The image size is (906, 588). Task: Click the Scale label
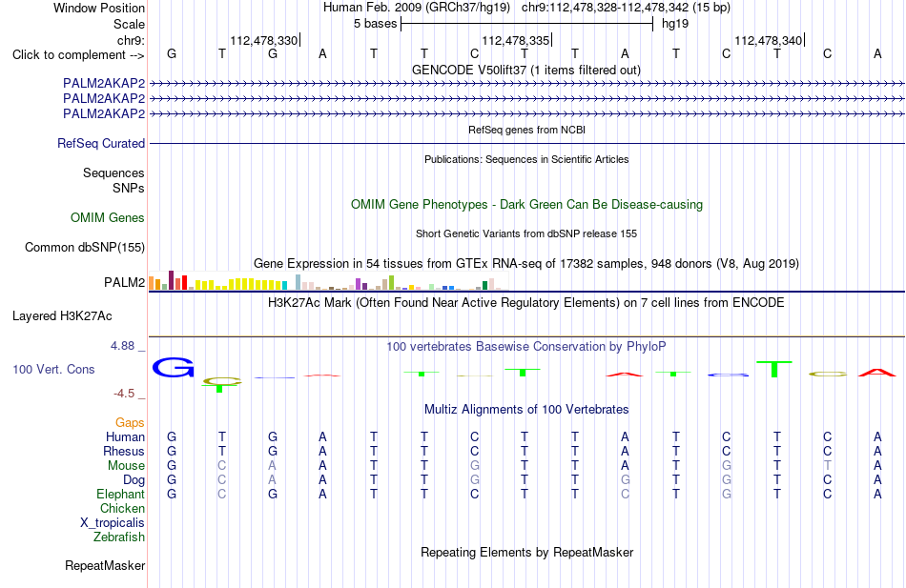click(129, 24)
